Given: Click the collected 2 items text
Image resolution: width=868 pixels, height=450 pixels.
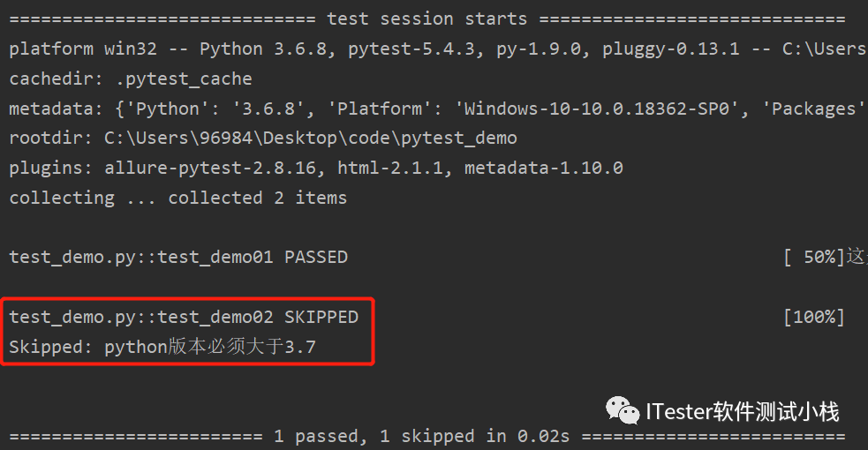Looking at the screenshot, I should click(258, 198).
